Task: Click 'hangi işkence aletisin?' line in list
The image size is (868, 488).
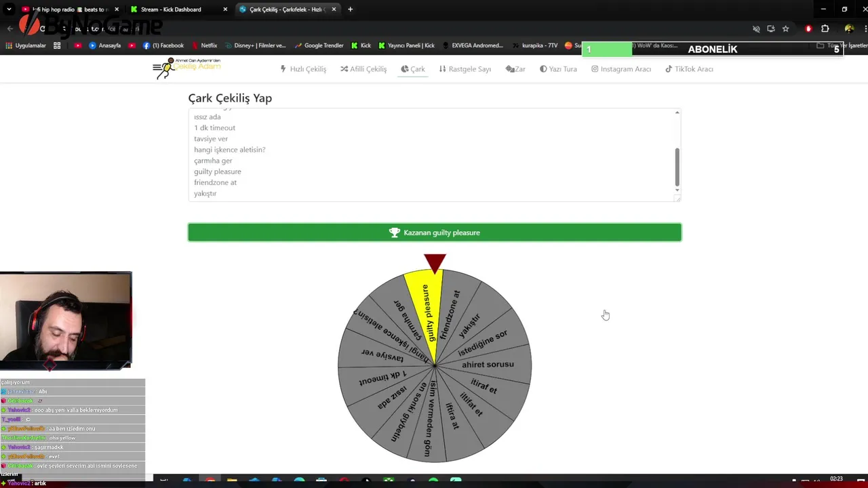Action: [229, 150]
